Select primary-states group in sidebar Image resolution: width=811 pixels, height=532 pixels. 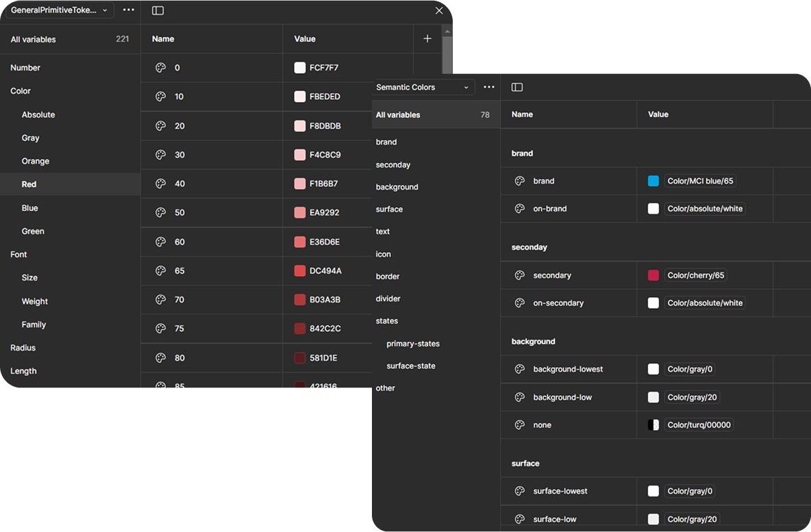click(413, 344)
